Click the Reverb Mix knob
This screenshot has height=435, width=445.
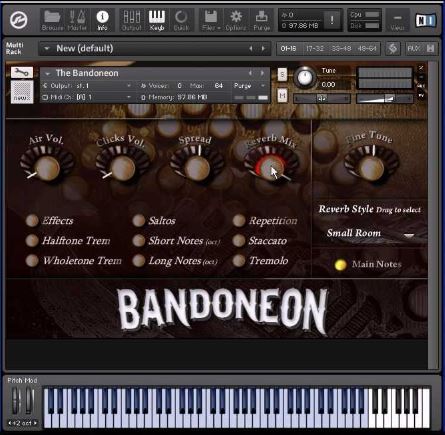pos(271,168)
